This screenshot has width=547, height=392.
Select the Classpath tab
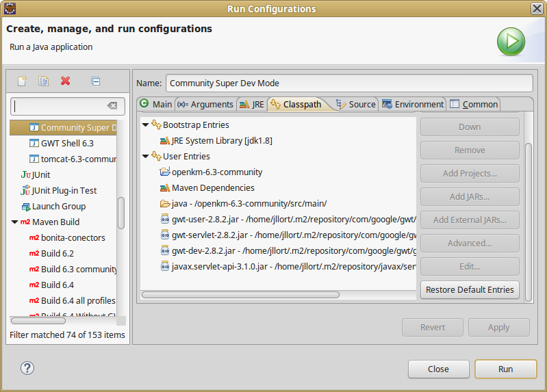click(x=296, y=104)
